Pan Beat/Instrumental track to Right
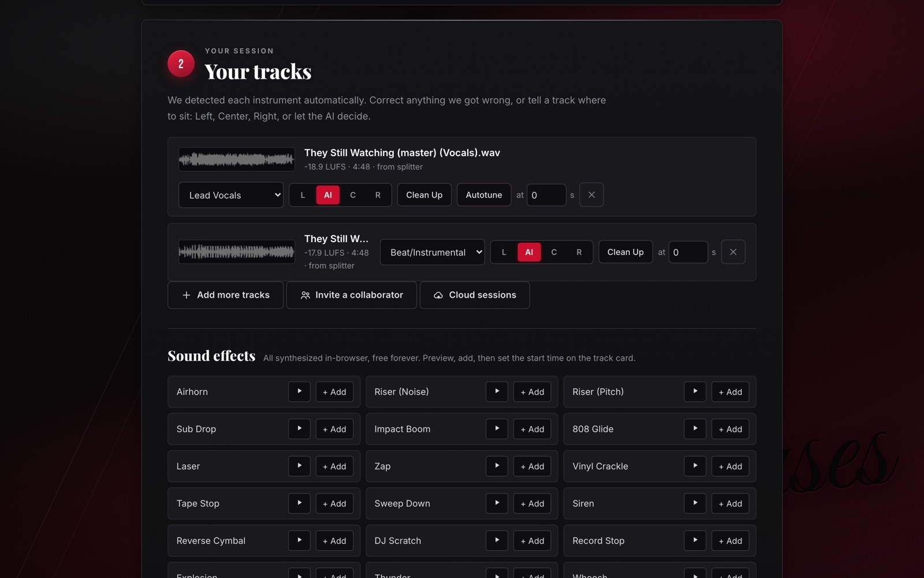The image size is (924, 578). (579, 252)
